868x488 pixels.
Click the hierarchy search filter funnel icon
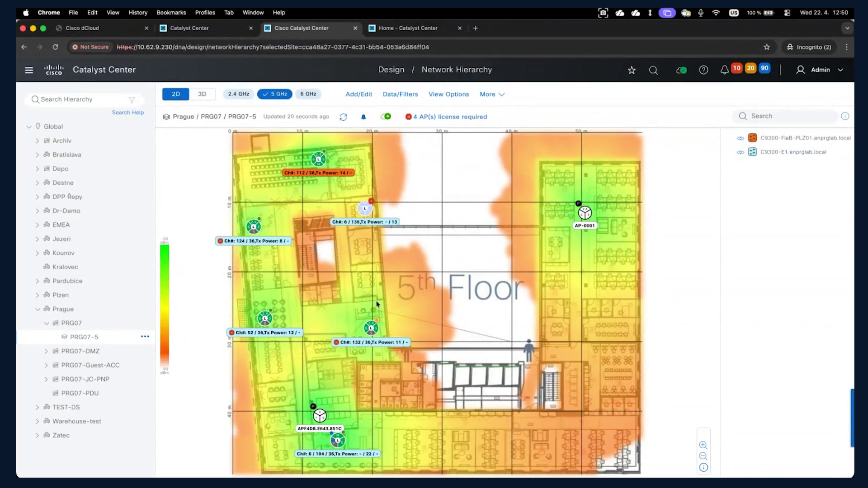coord(132,100)
